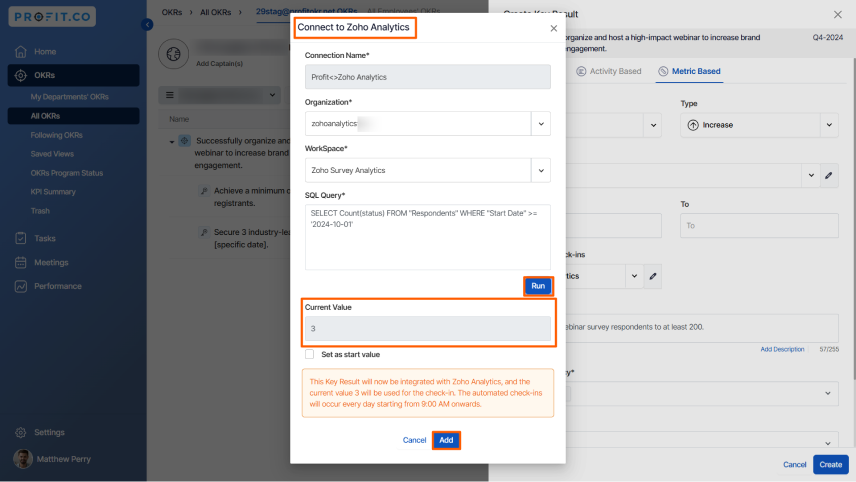856x482 pixels.
Task: Expand the Type Increase dropdown
Action: [829, 125]
